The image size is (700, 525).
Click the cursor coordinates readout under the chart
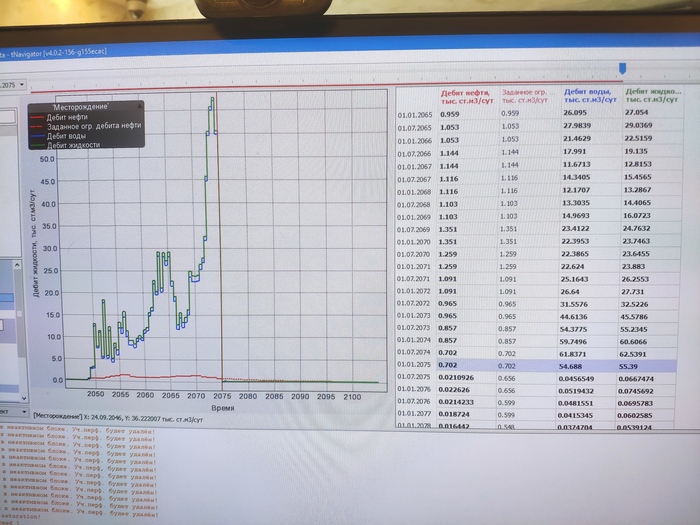(118, 418)
